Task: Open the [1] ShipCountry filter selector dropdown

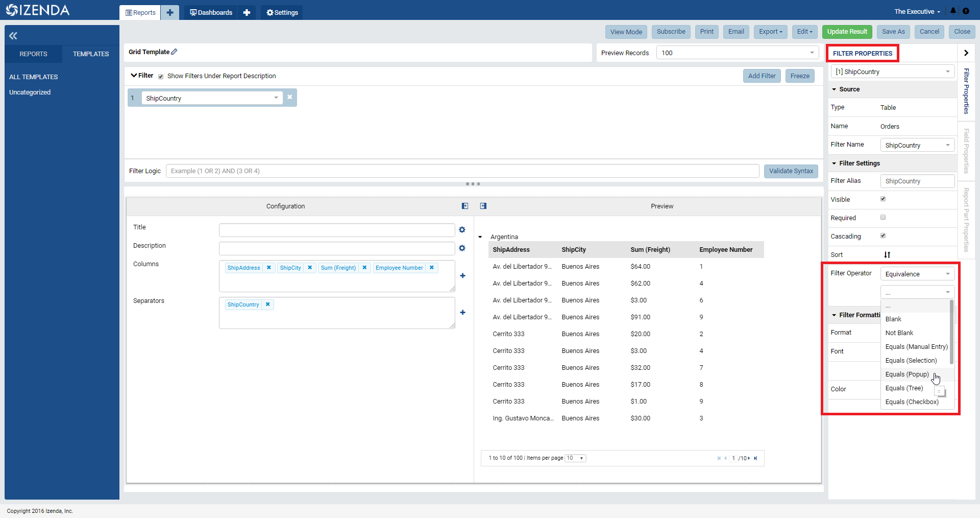Action: point(893,72)
